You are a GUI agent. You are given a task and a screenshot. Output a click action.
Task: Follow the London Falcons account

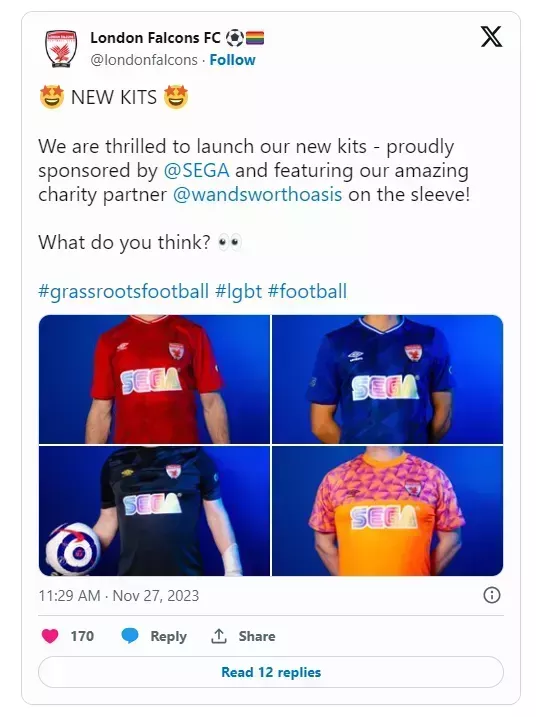232,60
